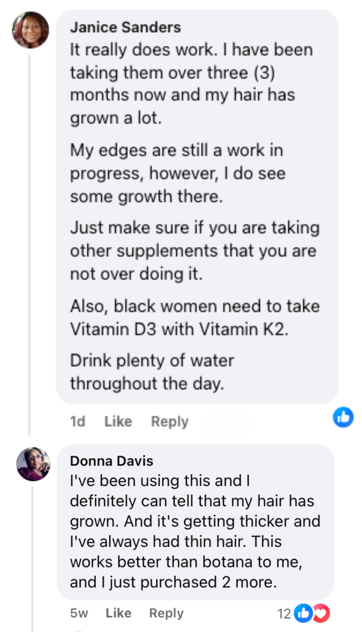
Task: Click Donna's "works better than botana" text
Action: pos(186,562)
